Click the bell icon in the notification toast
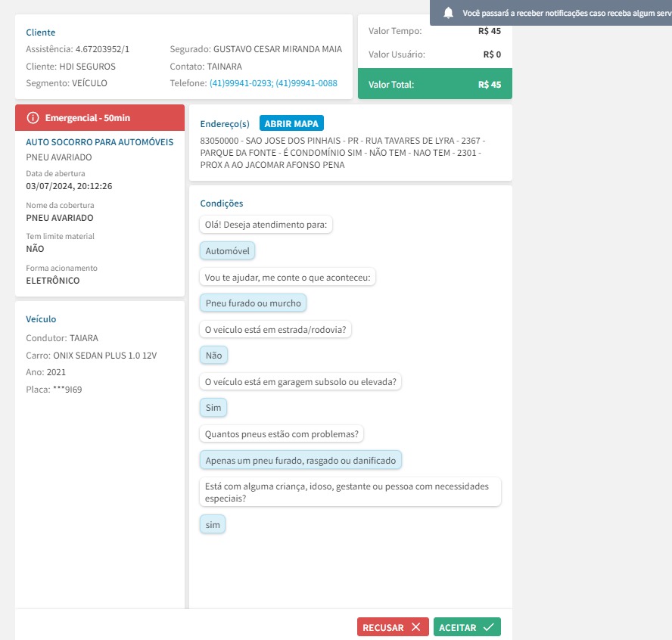Viewport: 672px width, 640px height. (449, 13)
